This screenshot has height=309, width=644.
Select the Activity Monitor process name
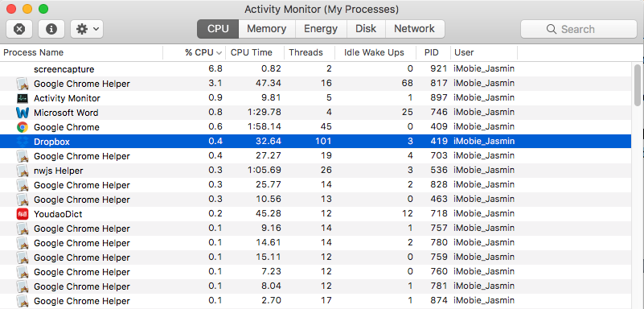67,98
